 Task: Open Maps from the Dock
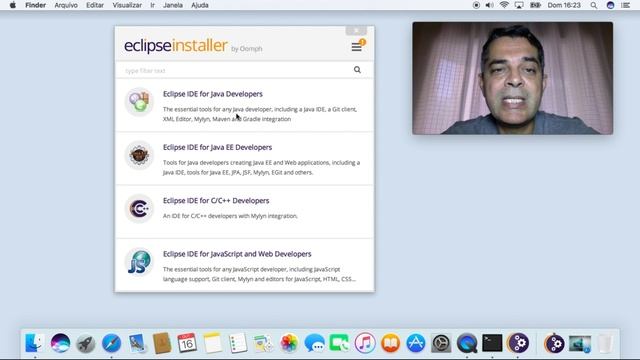click(263, 343)
